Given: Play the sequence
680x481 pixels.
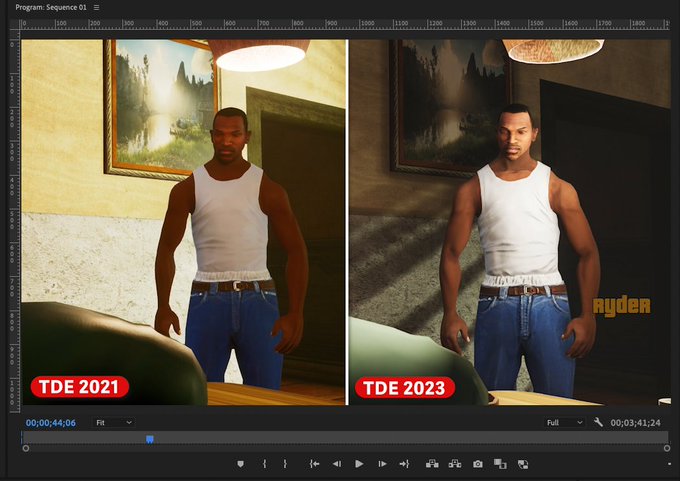Looking at the screenshot, I should (x=359, y=464).
